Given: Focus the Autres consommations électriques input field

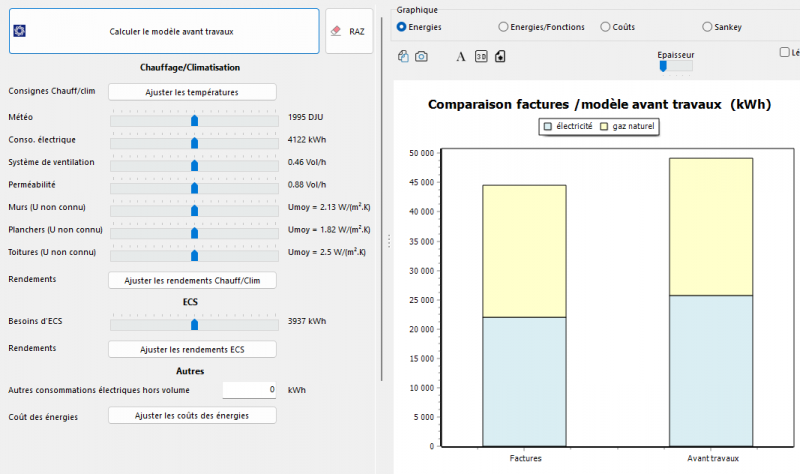Looking at the screenshot, I should click(249, 390).
